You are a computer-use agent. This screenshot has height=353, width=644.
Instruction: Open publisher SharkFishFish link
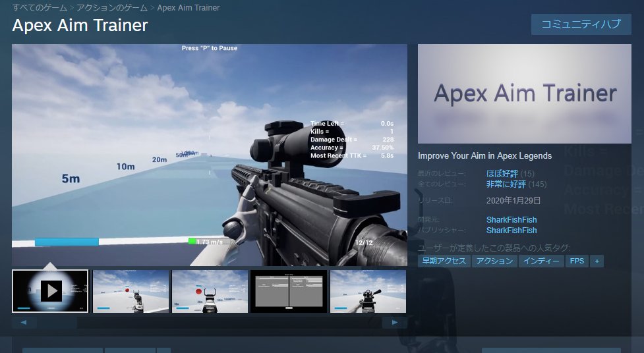point(512,231)
